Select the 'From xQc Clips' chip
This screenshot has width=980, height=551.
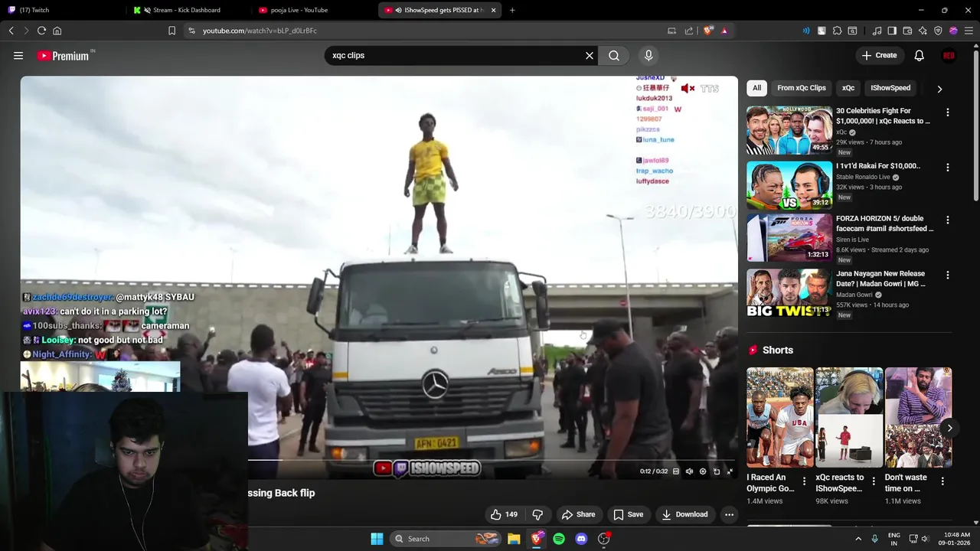point(802,88)
